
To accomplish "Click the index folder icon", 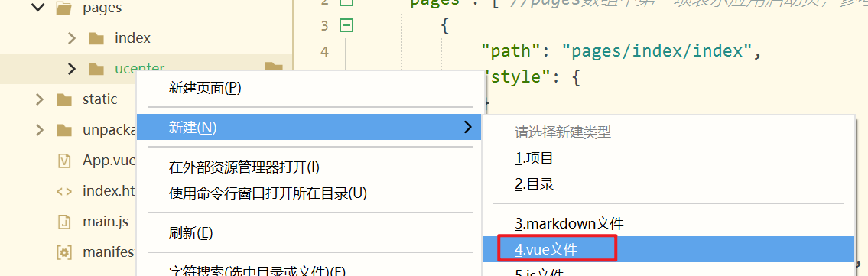I will click(96, 38).
